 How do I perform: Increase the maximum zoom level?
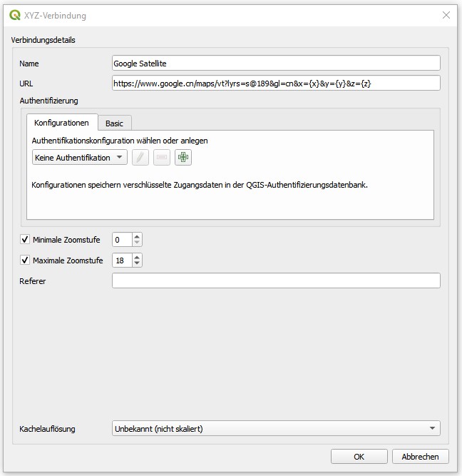tap(137, 257)
